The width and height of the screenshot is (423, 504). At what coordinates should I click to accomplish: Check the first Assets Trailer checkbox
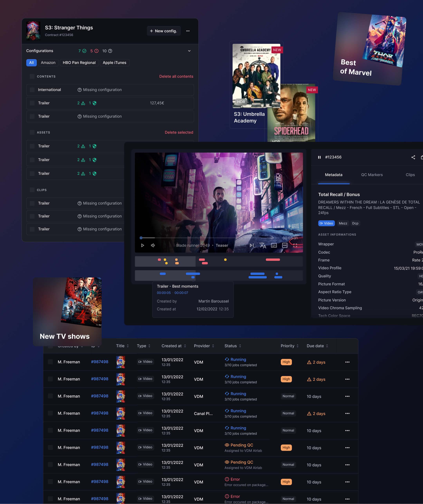pyautogui.click(x=32, y=146)
